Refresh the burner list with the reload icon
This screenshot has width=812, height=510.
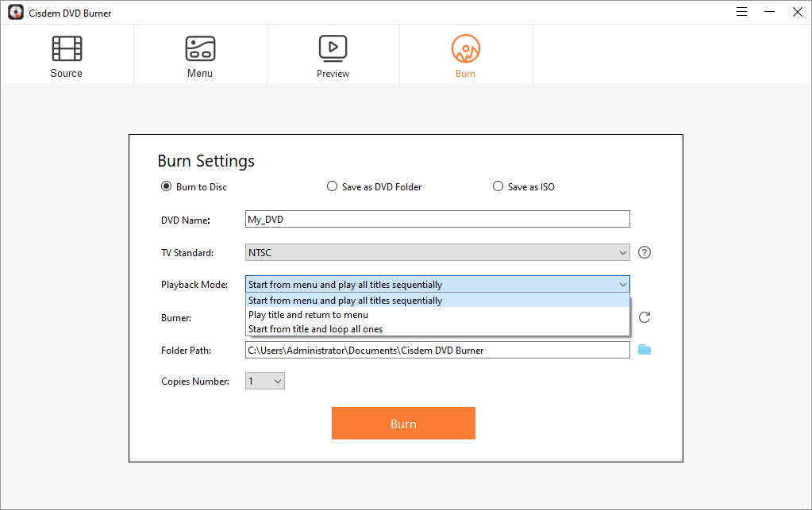click(x=645, y=317)
